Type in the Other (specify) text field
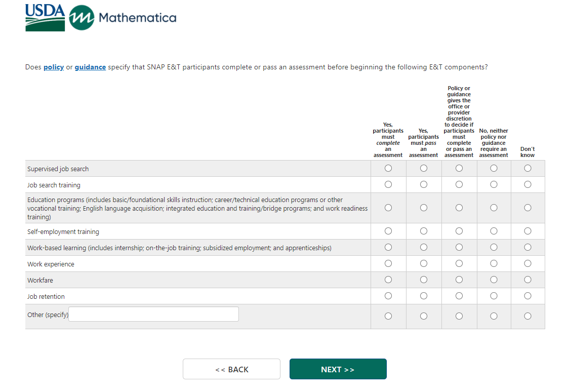The width and height of the screenshot is (568, 392). coord(153,314)
